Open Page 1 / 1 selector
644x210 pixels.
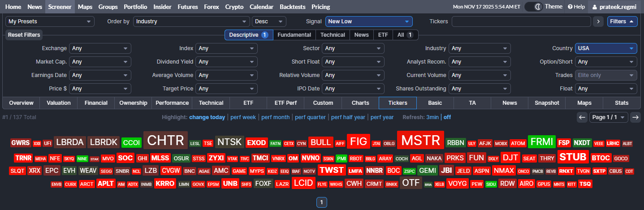[609, 117]
